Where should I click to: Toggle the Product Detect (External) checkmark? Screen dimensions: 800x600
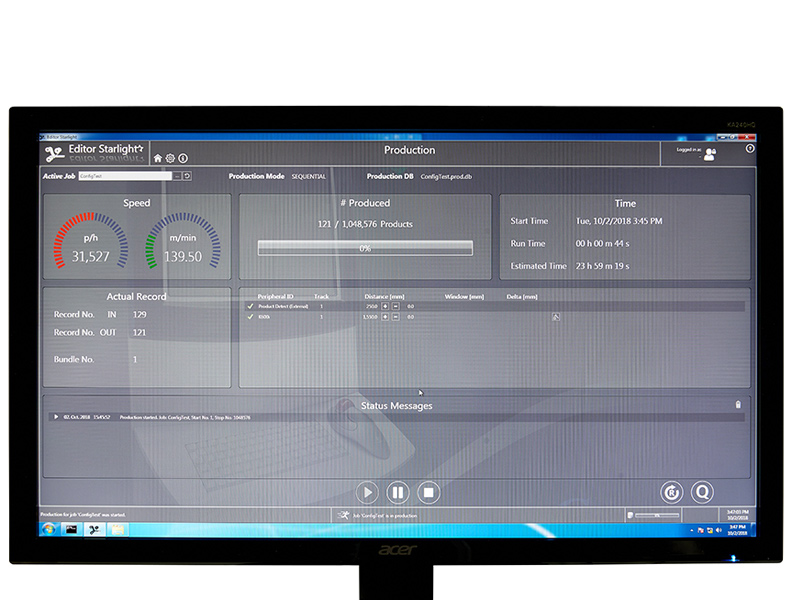(x=250, y=306)
